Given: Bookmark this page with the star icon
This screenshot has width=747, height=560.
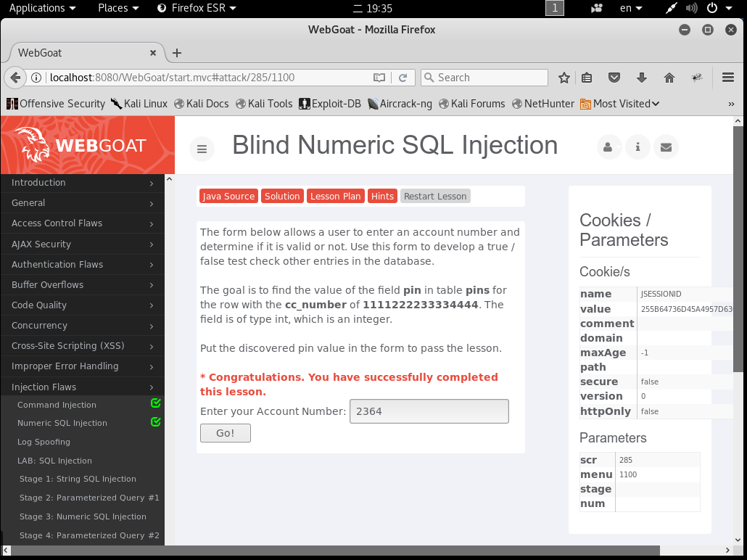Looking at the screenshot, I should (x=564, y=78).
